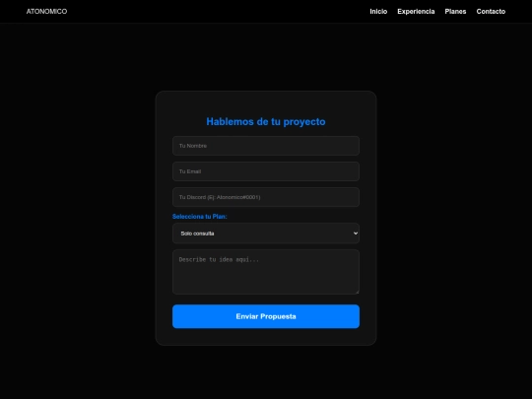Open the Experiencia nav link
Image resolution: width=532 pixels, height=399 pixels.
point(416,12)
